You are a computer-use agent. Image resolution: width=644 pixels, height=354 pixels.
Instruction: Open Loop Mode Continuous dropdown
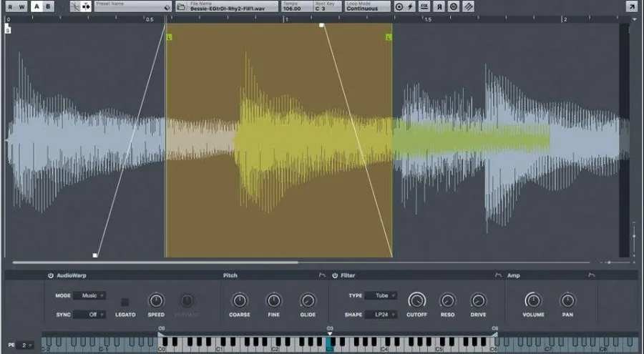[367, 6]
